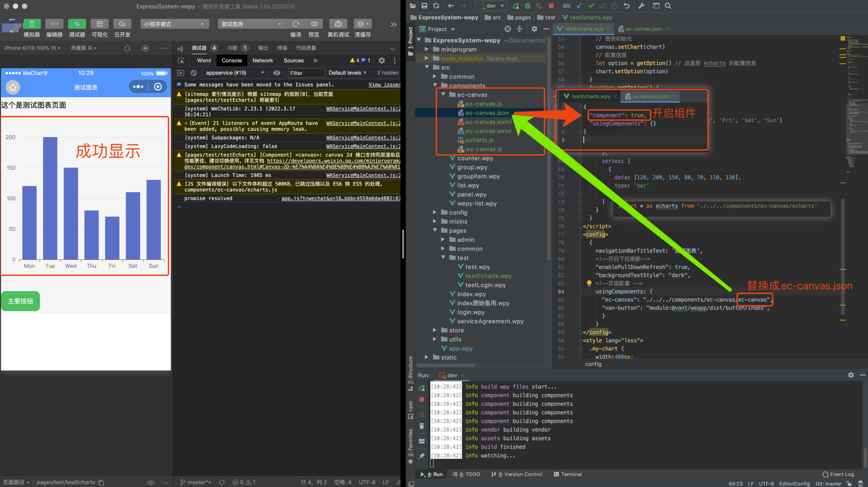868x487 pixels.
Task: Toggle the console sidebar panel icon
Action: (x=181, y=73)
